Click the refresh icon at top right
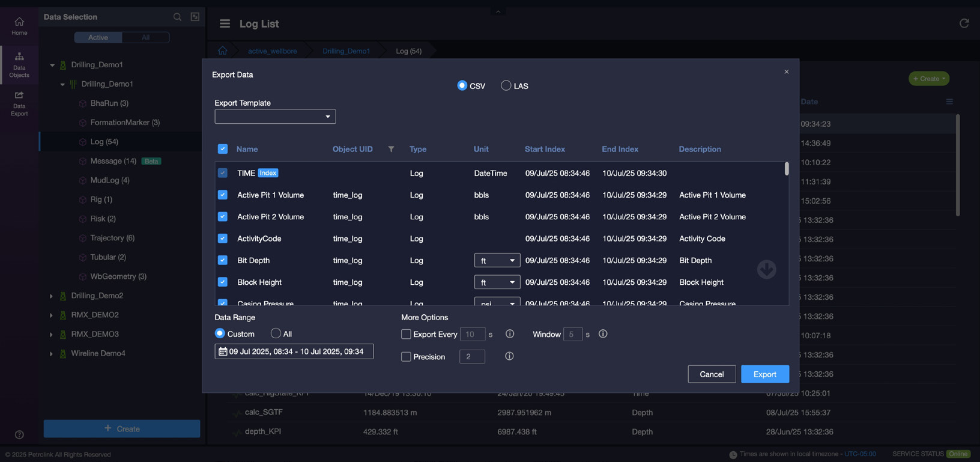 coord(964,23)
